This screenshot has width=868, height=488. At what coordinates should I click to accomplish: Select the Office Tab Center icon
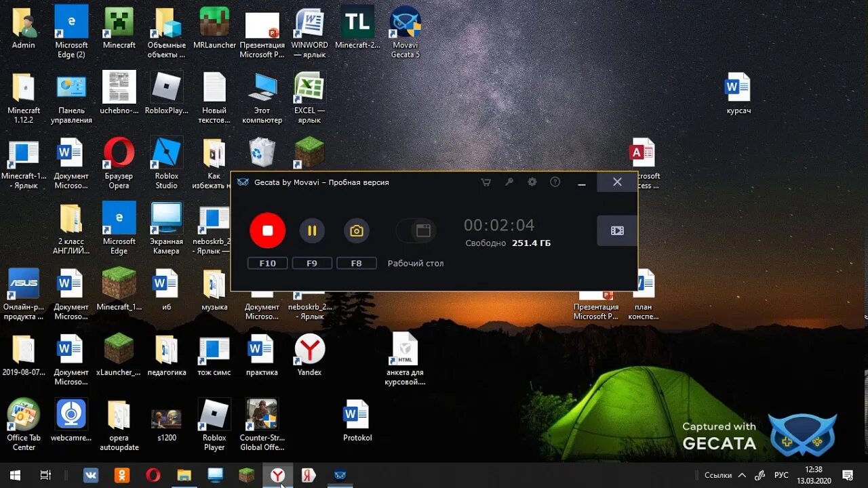(24, 425)
